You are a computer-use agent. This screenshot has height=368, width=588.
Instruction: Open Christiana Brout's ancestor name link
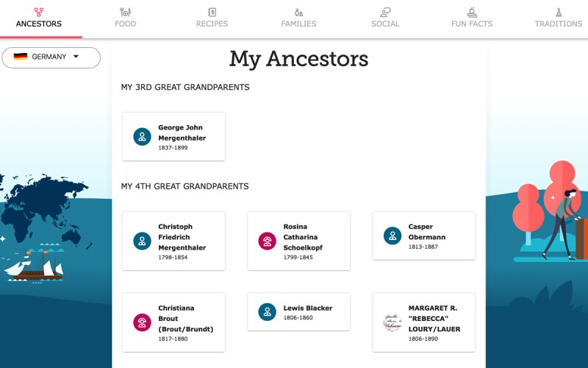point(185,319)
